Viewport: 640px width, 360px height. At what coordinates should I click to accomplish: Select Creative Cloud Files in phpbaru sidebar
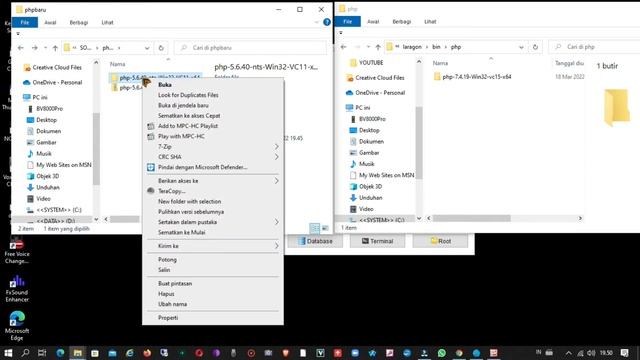pos(53,67)
